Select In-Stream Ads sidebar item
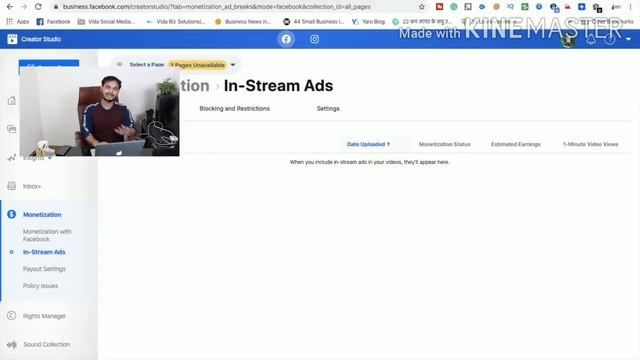The width and height of the screenshot is (640, 360). pos(44,252)
